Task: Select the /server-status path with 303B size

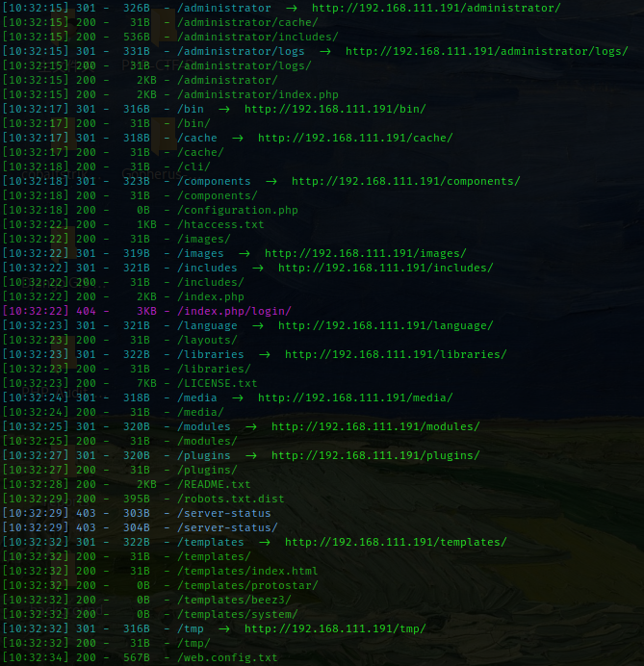Action: (224, 514)
